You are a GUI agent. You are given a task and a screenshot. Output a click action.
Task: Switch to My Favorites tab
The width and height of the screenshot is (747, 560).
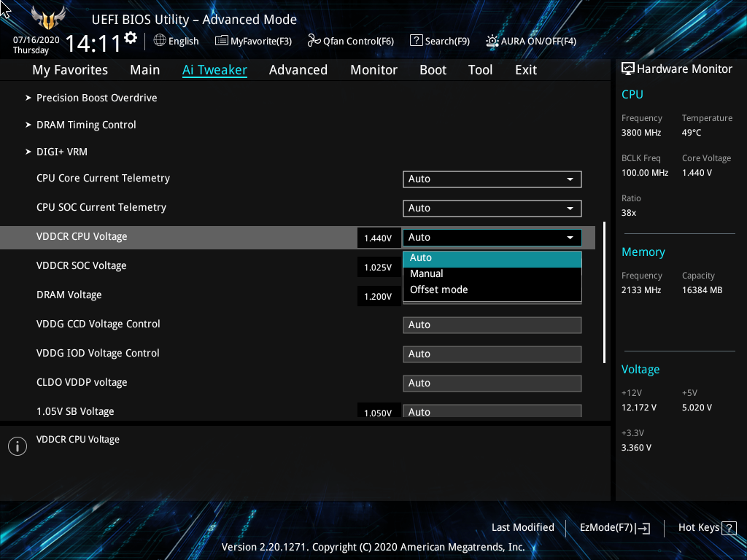(x=70, y=70)
